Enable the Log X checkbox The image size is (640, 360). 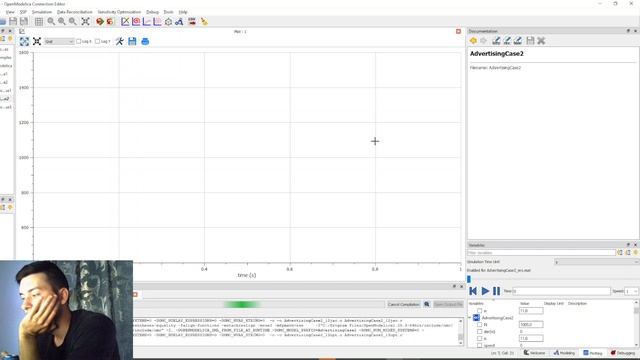click(x=79, y=41)
